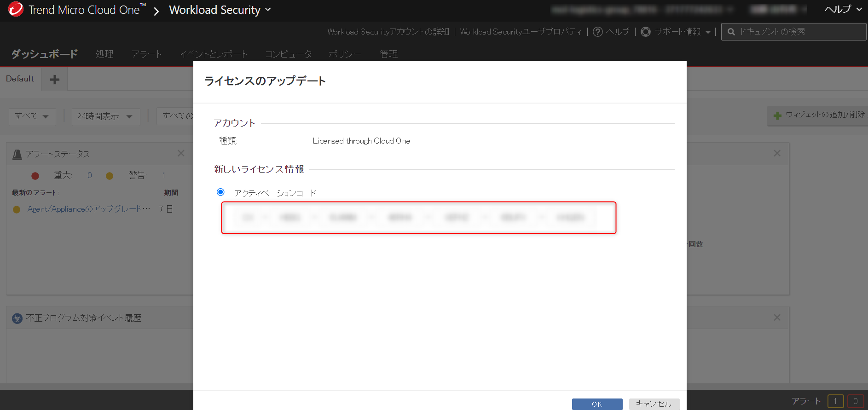Screen dimensions: 868x410
Task: Click the 重大 alert count 0
Action: 90,175
